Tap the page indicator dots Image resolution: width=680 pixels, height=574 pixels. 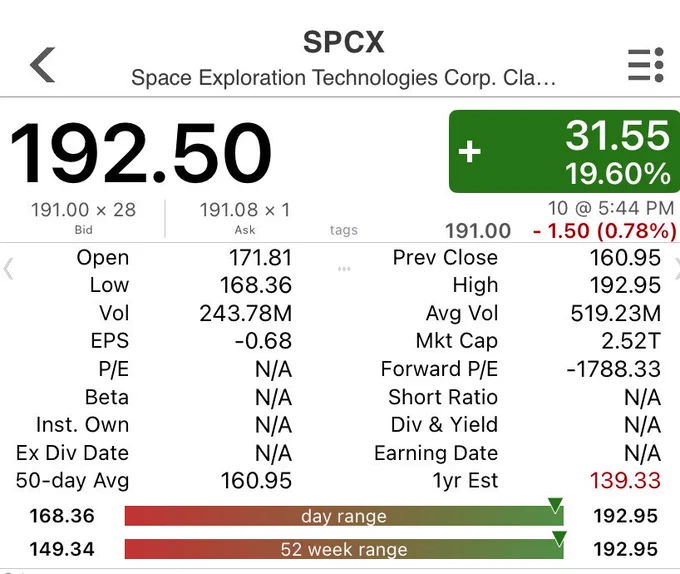(x=344, y=269)
